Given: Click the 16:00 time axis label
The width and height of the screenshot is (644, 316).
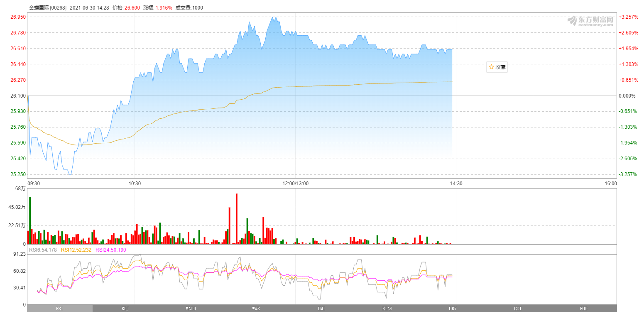Looking at the screenshot, I should click(x=610, y=183).
